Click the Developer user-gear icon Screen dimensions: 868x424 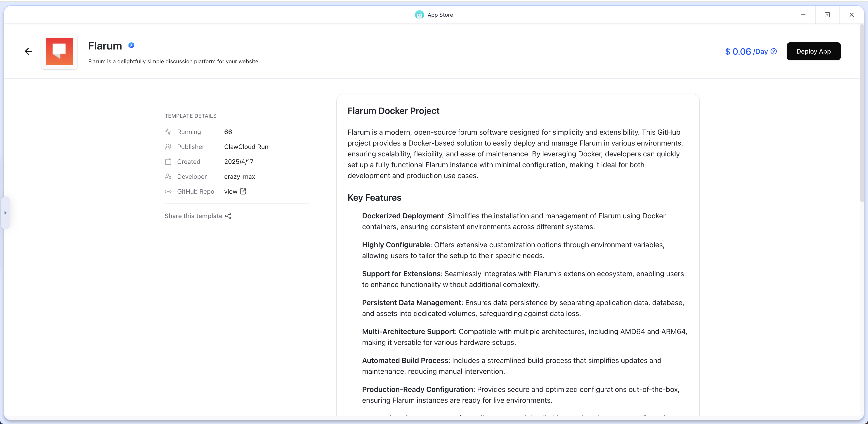(x=168, y=177)
